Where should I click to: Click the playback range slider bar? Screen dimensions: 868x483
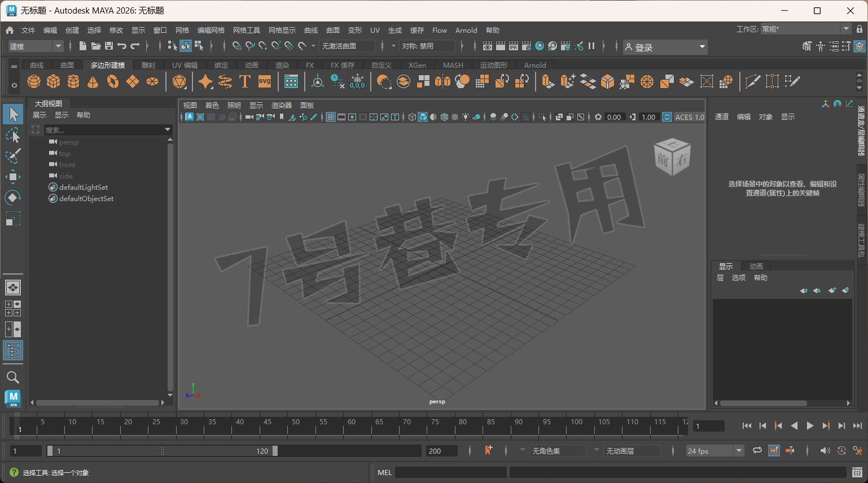pos(162,451)
